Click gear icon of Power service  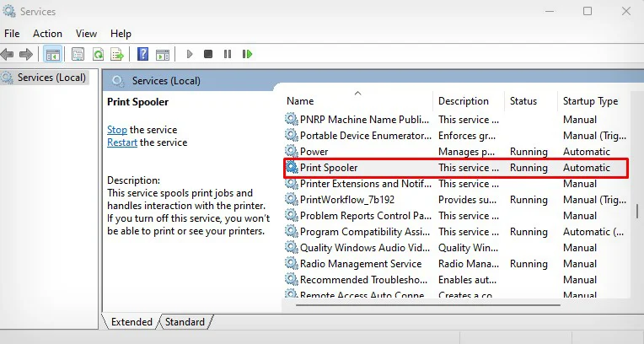point(292,151)
